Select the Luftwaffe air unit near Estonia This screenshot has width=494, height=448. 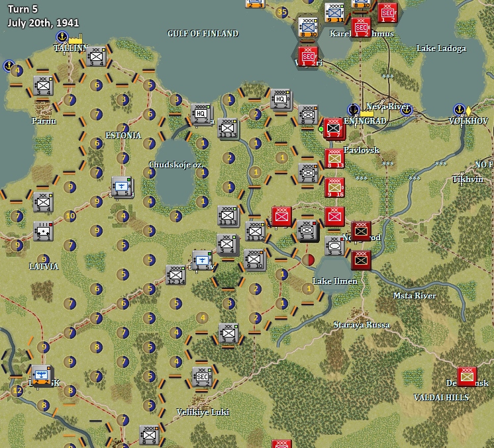(x=122, y=187)
